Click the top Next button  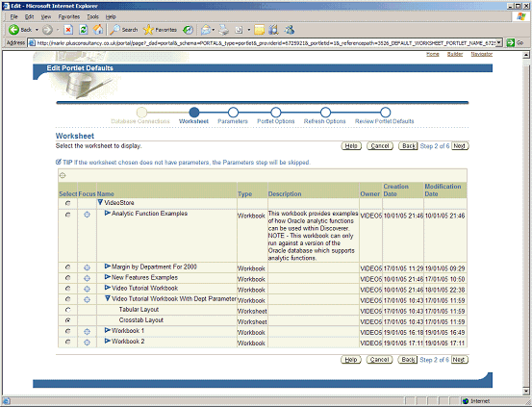[460, 146]
